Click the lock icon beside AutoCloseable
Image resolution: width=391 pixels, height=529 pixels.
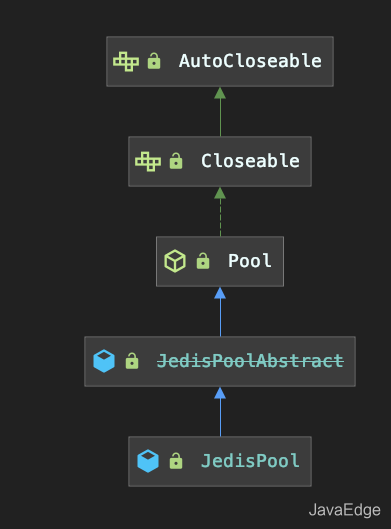154,61
